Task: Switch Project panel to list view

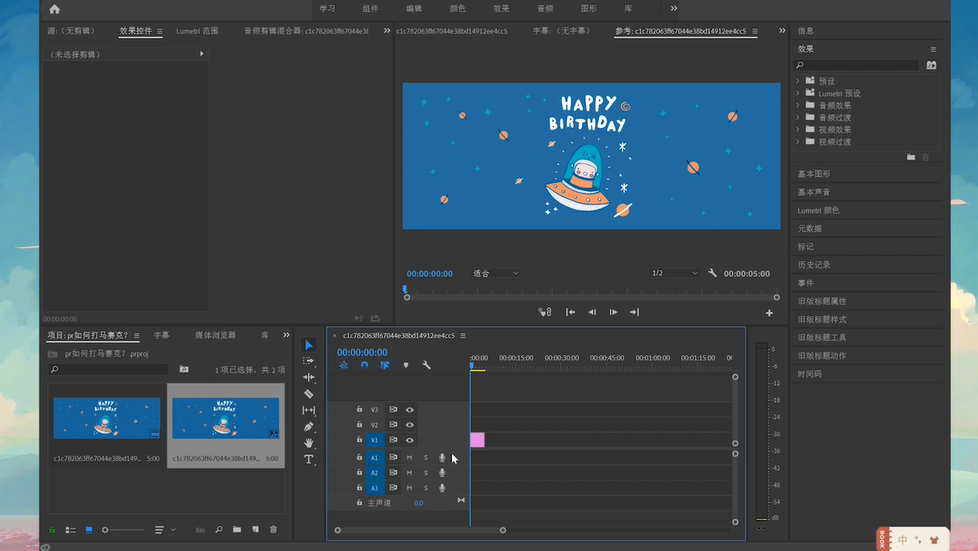Action: pos(70,530)
